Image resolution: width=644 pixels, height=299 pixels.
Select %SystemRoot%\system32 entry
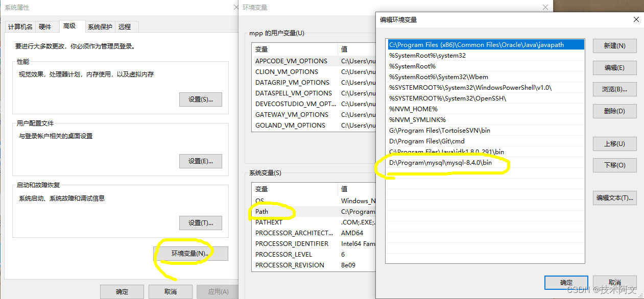[x=485, y=56]
